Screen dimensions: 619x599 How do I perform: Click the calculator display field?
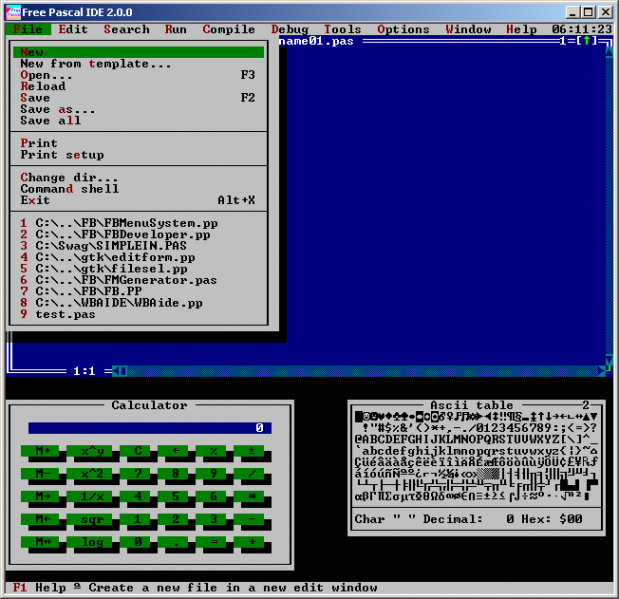[x=148, y=428]
